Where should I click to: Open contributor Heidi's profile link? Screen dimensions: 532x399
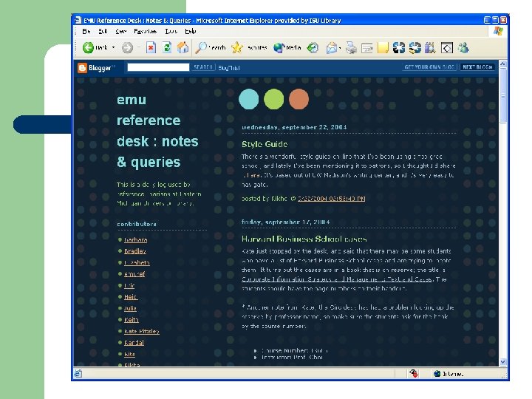131,297
